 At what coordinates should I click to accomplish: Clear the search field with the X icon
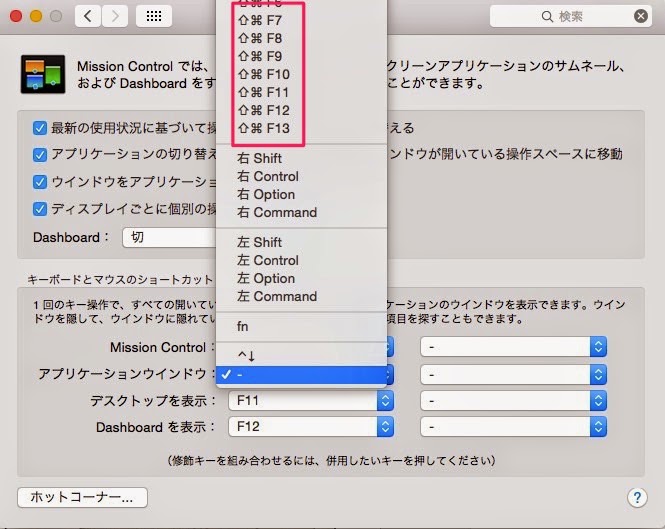[x=640, y=16]
